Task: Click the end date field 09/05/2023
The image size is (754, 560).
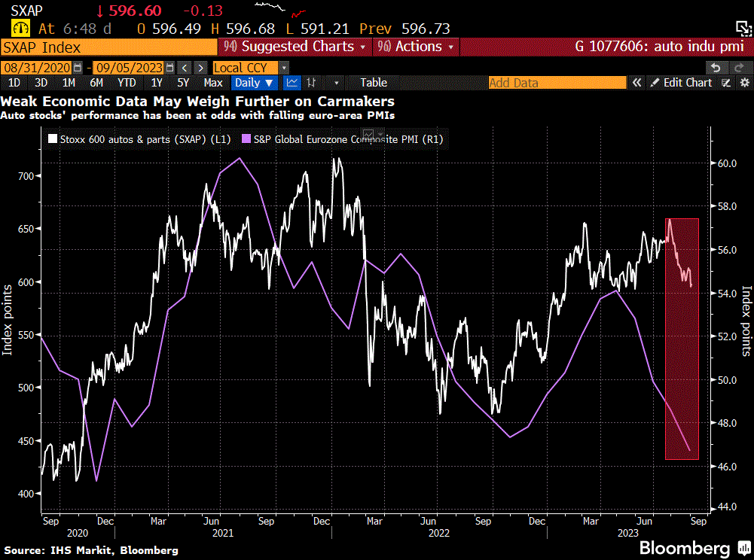Action: click(129, 68)
